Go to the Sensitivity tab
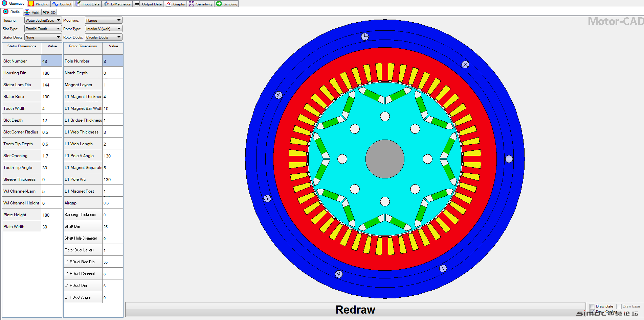This screenshot has height=320, width=644. (201, 4)
